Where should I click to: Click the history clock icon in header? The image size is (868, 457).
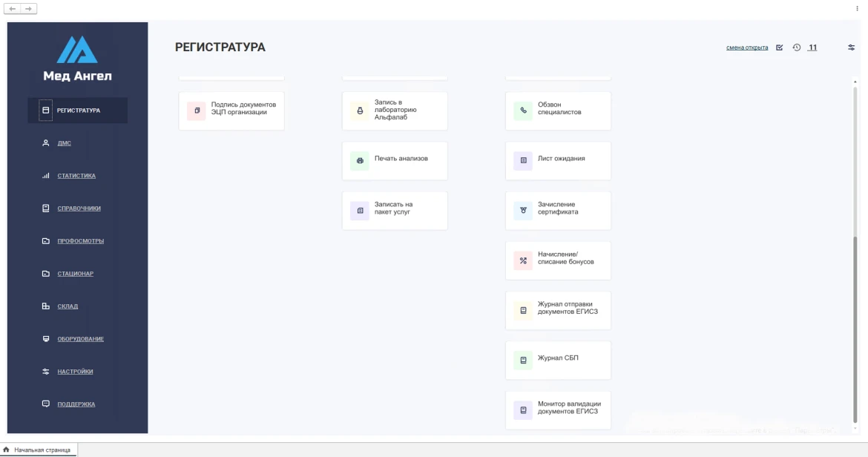[797, 47]
